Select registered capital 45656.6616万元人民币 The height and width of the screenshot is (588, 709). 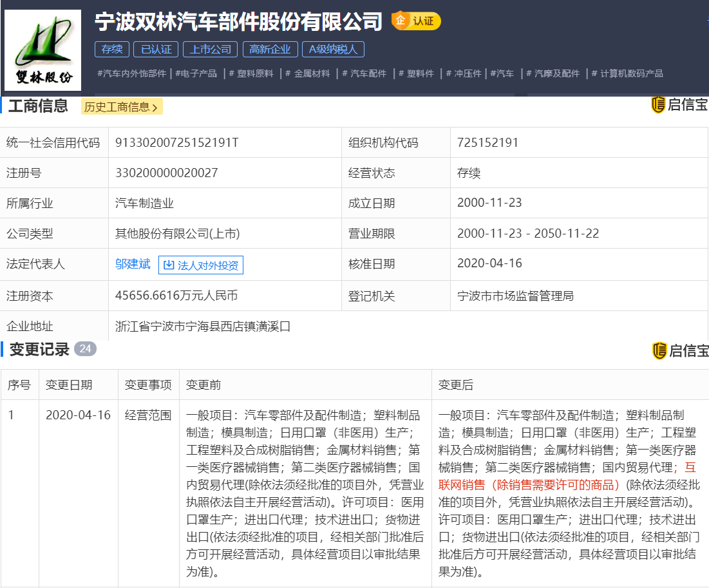click(176, 296)
